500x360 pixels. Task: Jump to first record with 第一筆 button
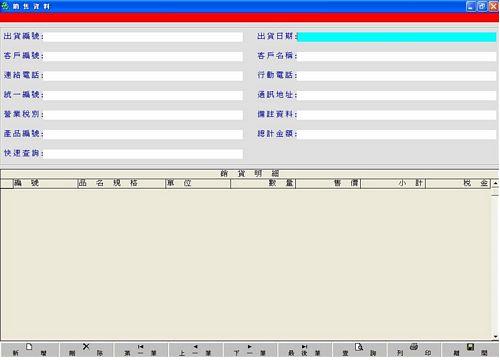click(141, 350)
